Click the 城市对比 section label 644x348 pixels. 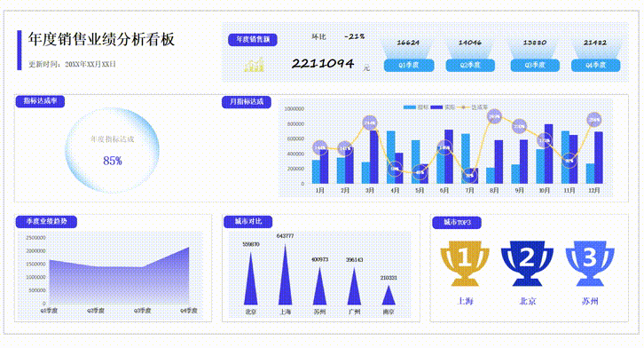click(x=248, y=221)
